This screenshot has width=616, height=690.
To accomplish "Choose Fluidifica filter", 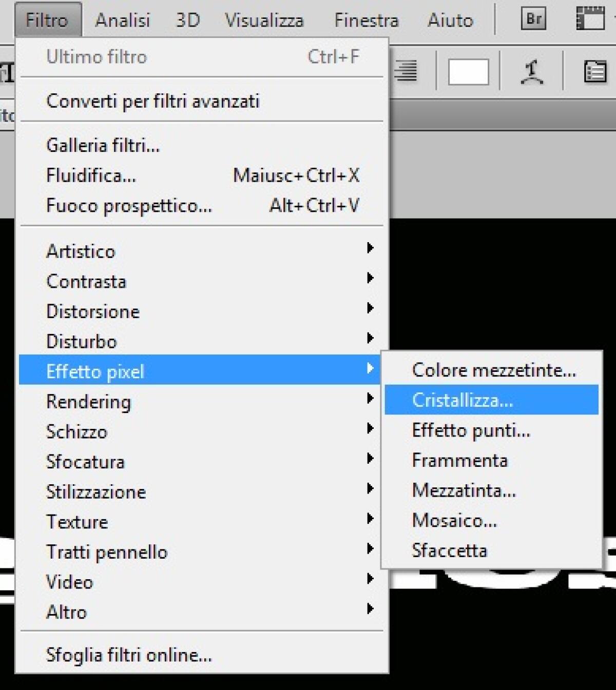I will point(201,175).
